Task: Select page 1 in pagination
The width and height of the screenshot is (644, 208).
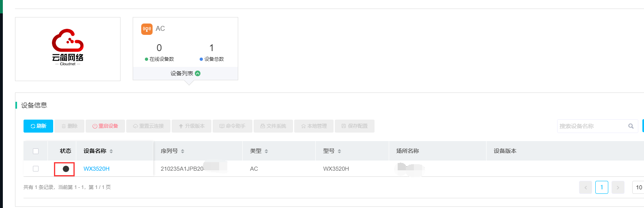Action: [x=601, y=187]
